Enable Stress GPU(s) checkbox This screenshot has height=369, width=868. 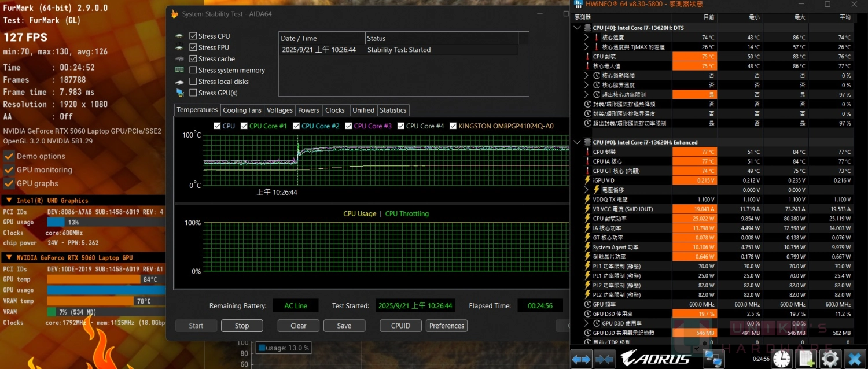click(193, 93)
